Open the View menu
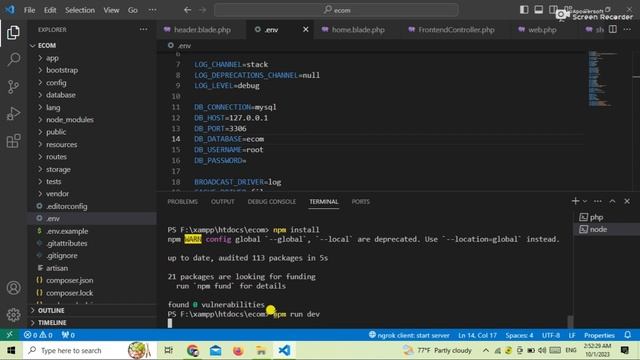The image size is (640, 360). point(111,10)
